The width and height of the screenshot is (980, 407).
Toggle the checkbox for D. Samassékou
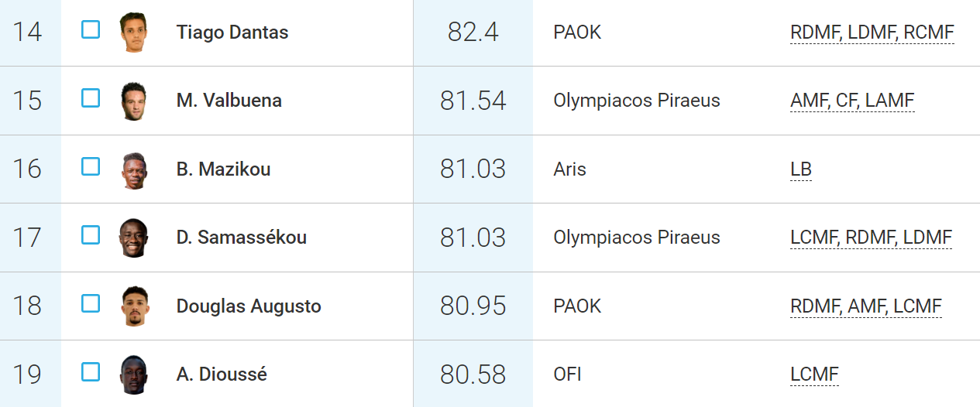(91, 234)
